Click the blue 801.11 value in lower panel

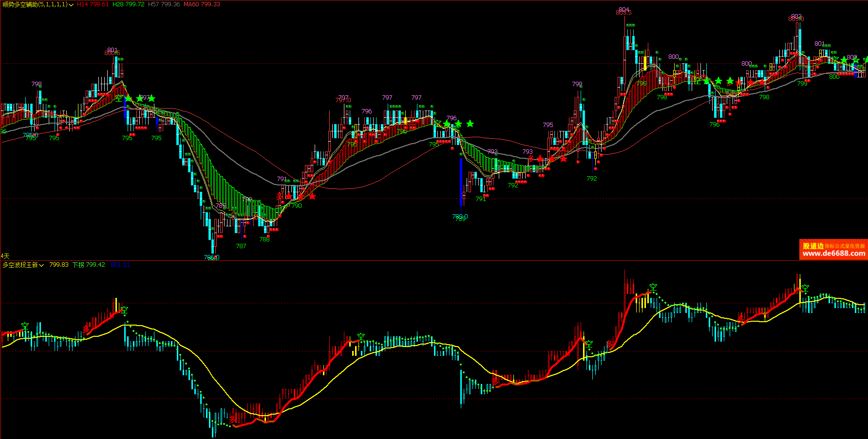(120, 265)
